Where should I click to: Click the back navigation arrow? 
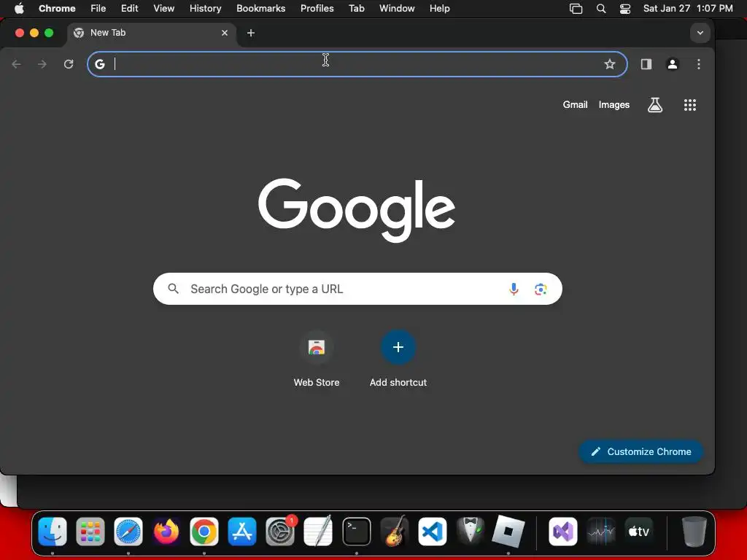(16, 64)
